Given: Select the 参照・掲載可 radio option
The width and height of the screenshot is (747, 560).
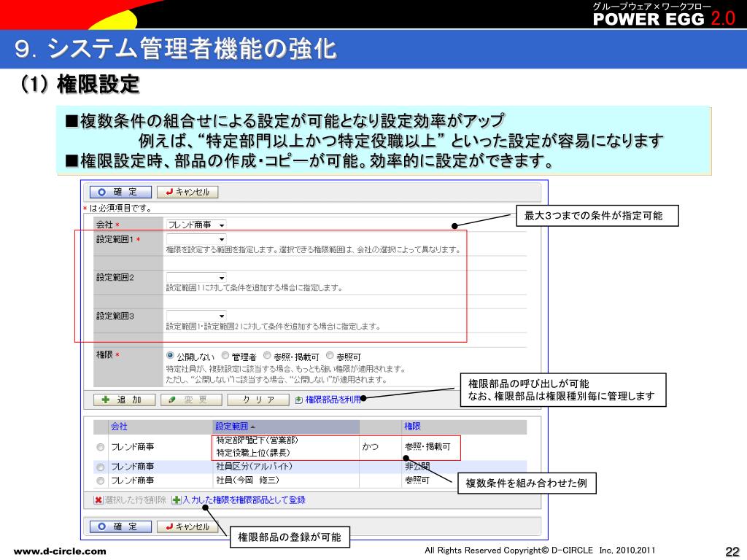Looking at the screenshot, I should tap(267, 355).
